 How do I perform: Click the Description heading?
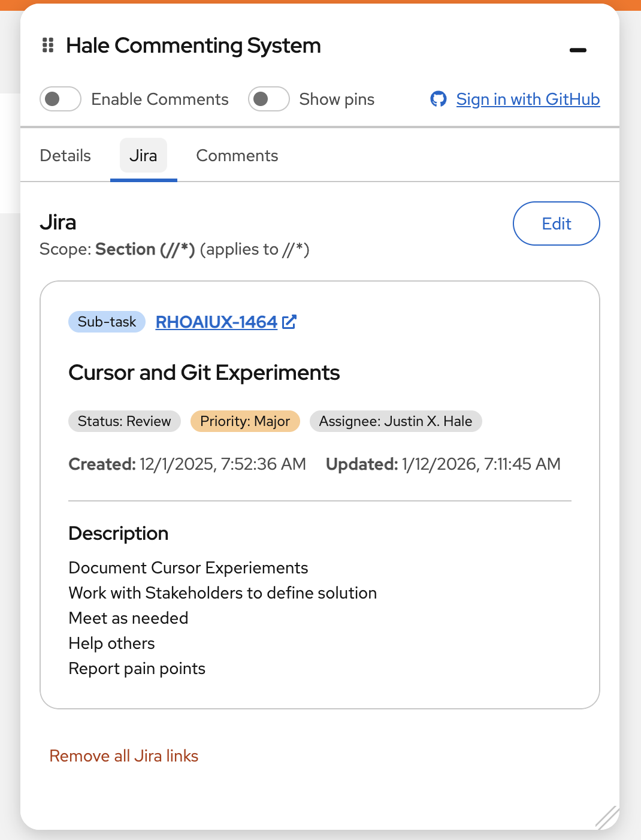119,533
